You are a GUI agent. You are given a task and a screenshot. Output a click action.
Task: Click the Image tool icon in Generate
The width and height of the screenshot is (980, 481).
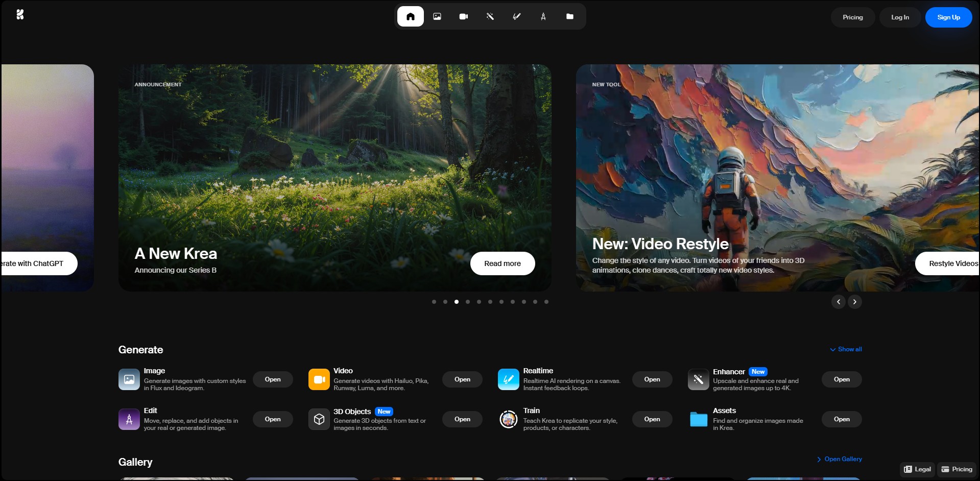point(129,379)
